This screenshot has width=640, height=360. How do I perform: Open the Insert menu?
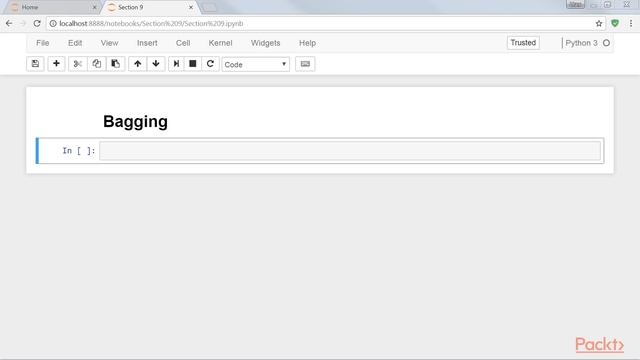click(147, 43)
